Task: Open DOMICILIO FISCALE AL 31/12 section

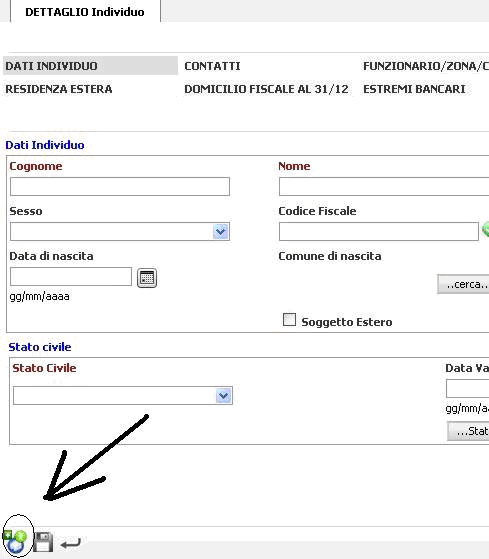Action: (x=266, y=89)
